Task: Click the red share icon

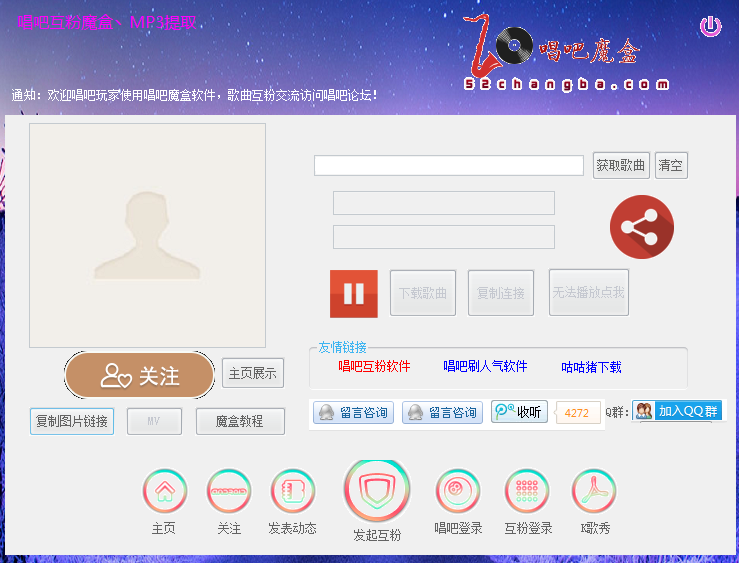Action: tap(641, 227)
